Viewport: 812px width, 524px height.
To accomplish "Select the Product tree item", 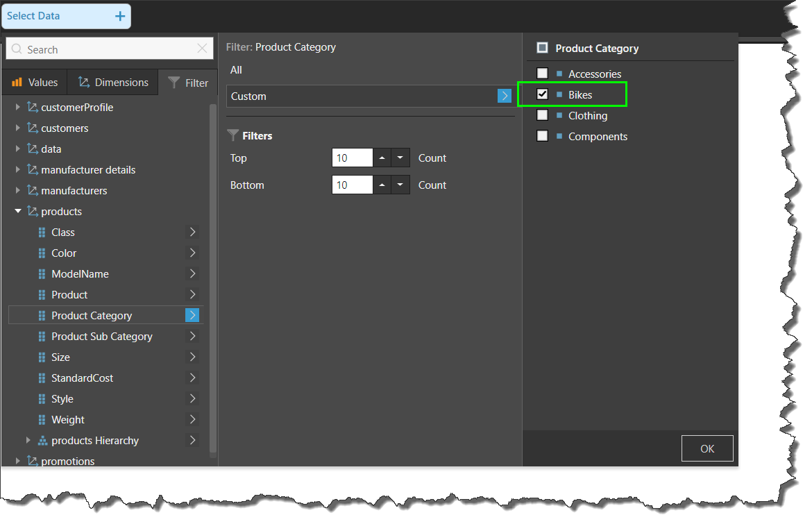I will click(x=69, y=295).
